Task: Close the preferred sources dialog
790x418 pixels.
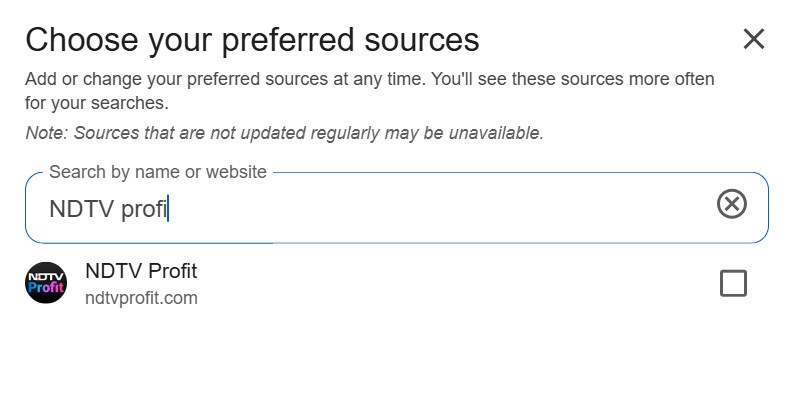Action: tap(753, 39)
